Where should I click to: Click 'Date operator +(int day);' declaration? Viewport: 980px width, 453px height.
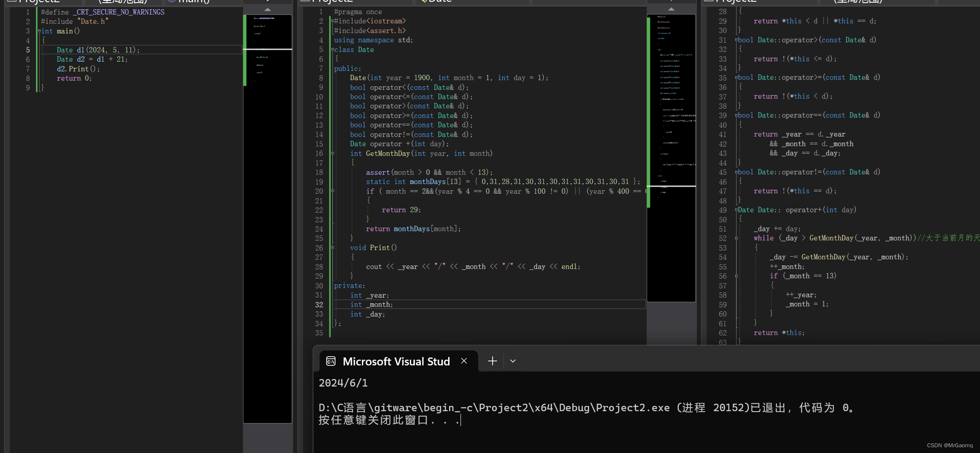click(x=399, y=144)
